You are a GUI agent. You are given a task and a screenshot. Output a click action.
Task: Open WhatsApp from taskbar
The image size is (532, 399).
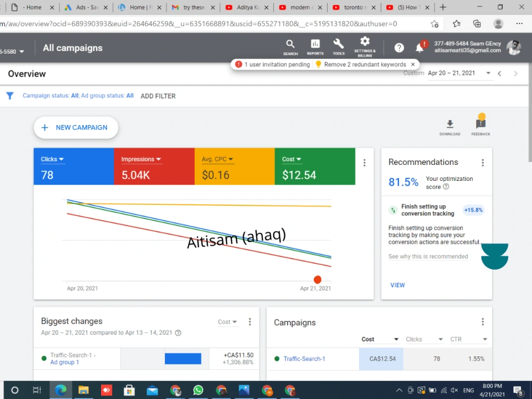pos(198,390)
